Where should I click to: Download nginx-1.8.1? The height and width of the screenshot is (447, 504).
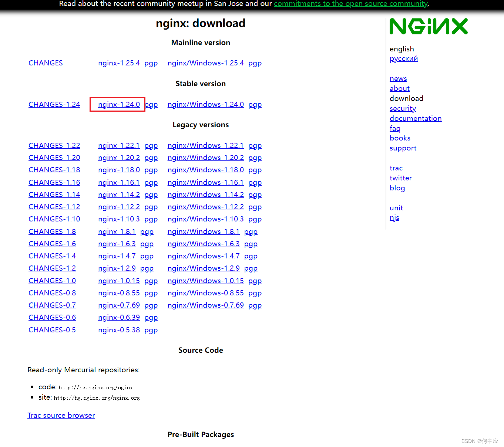click(117, 232)
